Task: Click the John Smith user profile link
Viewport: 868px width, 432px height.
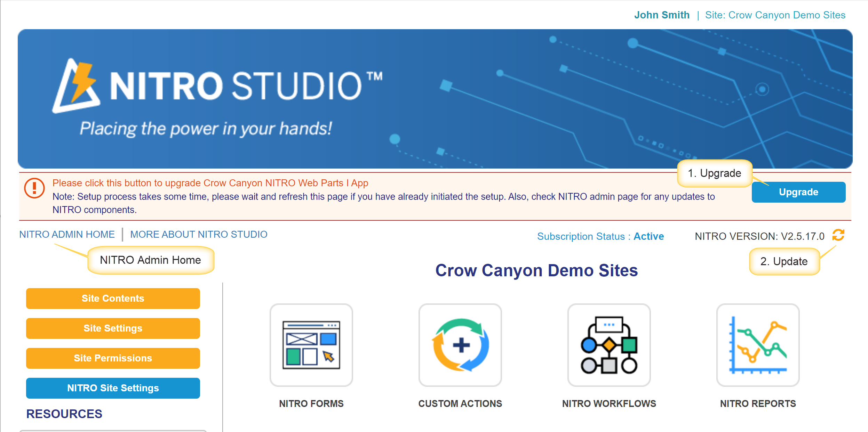Action: click(662, 14)
